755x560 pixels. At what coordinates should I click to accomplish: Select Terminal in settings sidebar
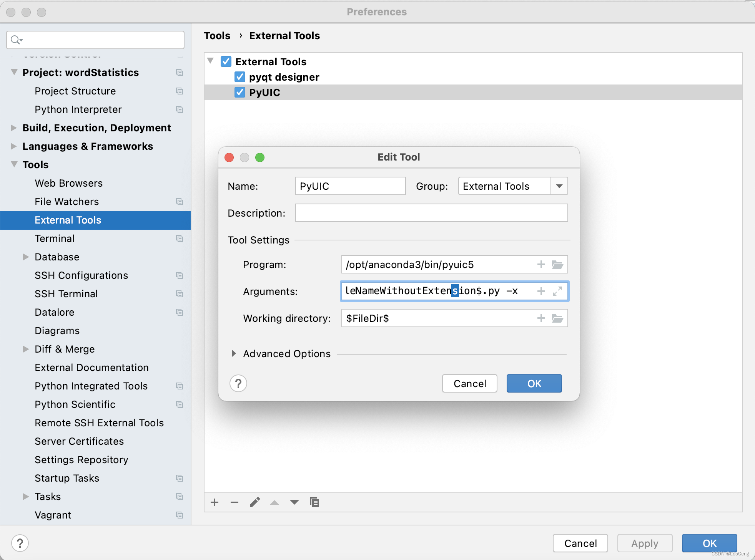(55, 239)
